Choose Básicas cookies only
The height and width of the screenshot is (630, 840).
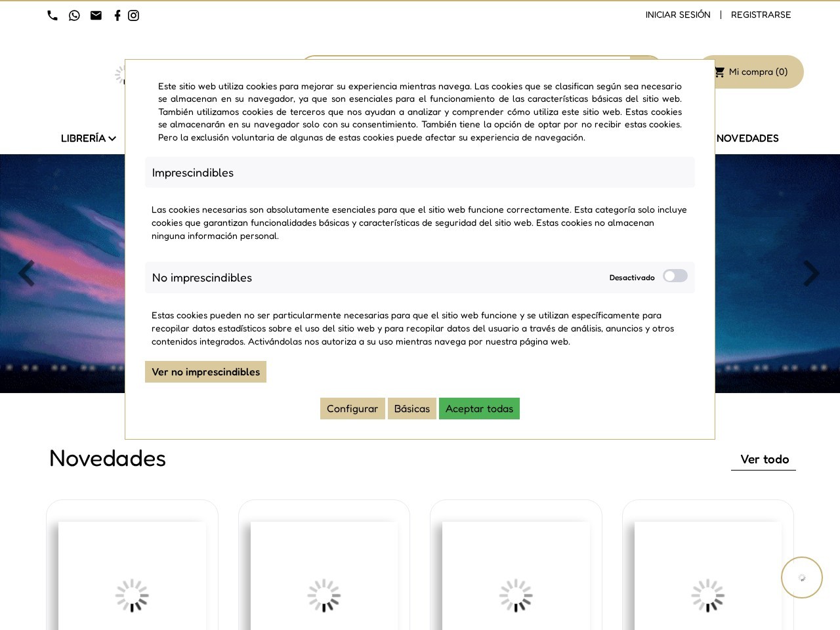point(411,408)
